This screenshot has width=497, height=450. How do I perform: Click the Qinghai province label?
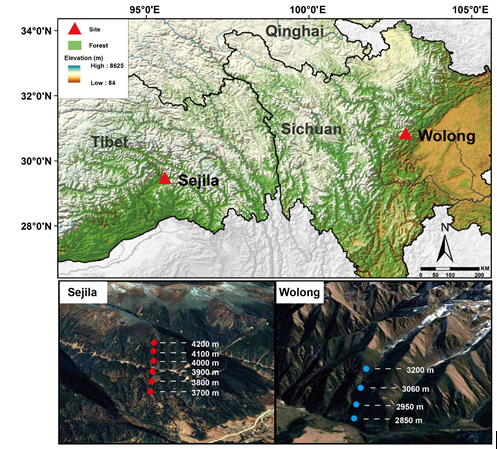point(295,31)
